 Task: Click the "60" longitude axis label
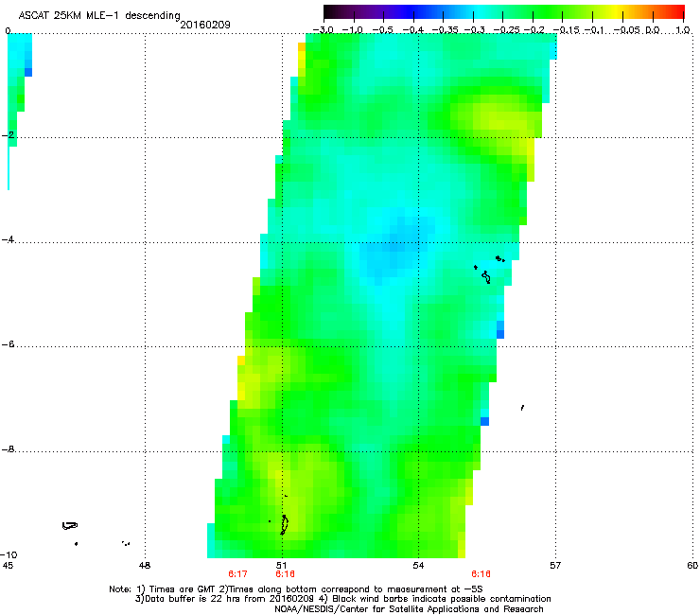692,566
